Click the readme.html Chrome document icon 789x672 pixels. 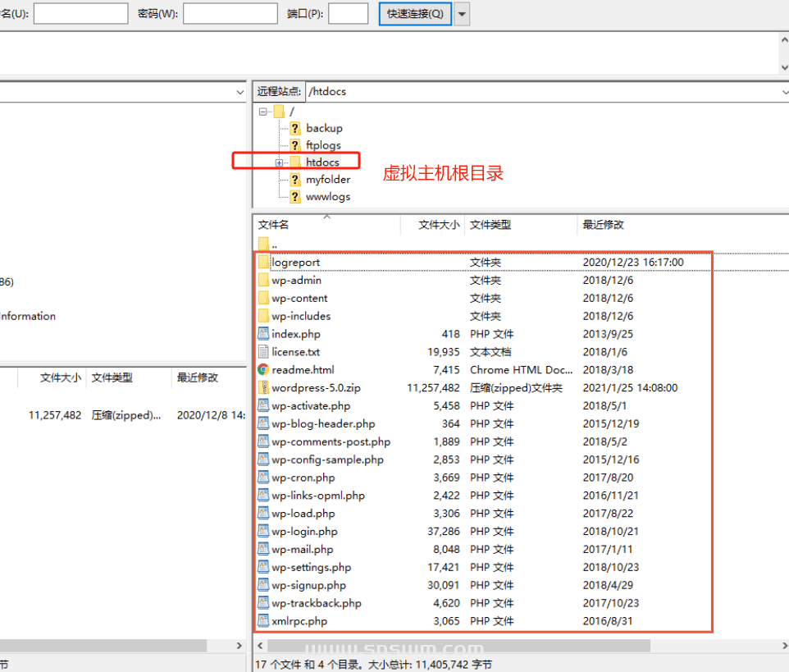[x=264, y=369]
